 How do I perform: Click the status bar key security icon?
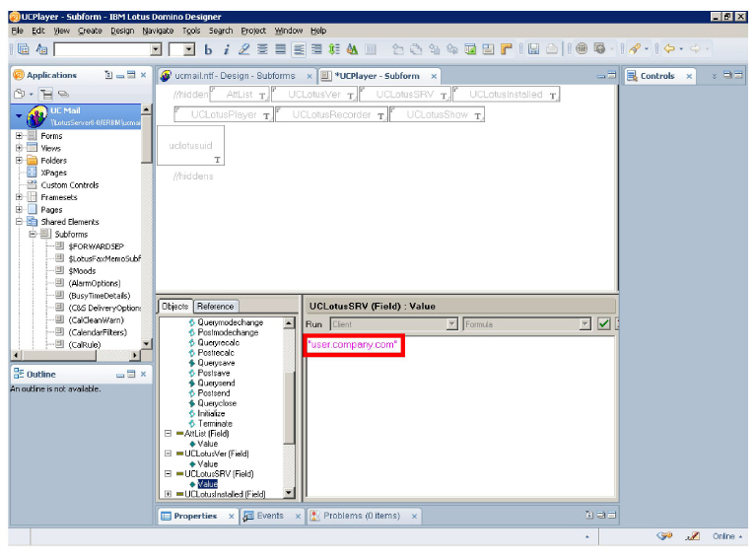pos(664,536)
